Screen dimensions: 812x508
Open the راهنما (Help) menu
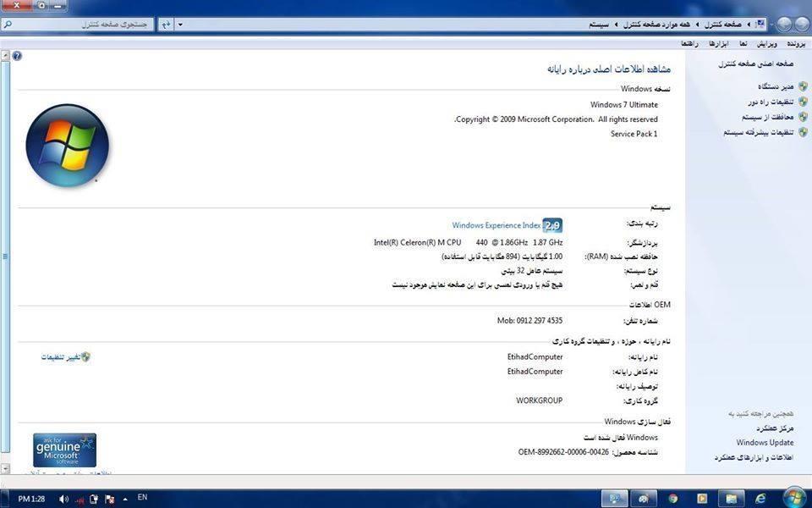point(690,43)
